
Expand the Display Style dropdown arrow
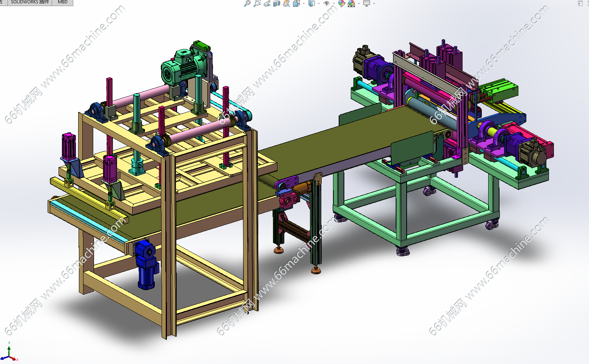(319, 4)
